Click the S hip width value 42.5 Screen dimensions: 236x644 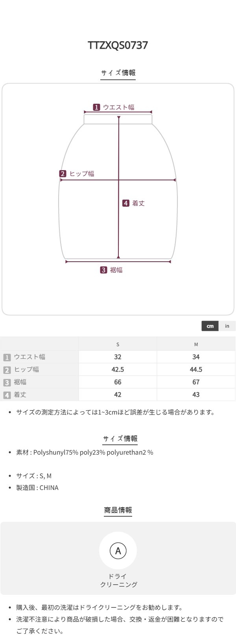[x=118, y=369]
